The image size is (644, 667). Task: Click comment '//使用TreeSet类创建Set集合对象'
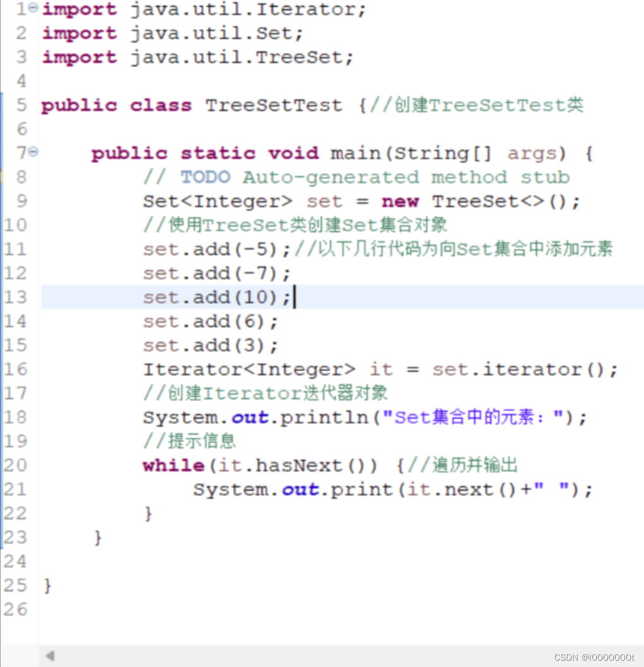click(295, 225)
